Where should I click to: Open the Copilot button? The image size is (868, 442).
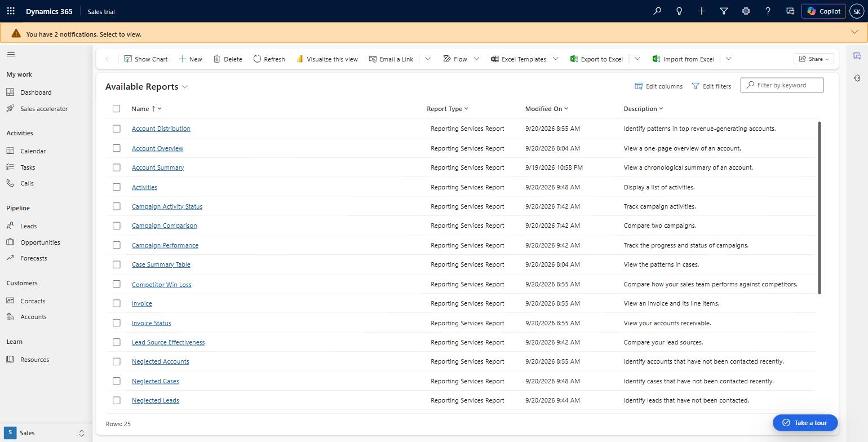tap(823, 11)
